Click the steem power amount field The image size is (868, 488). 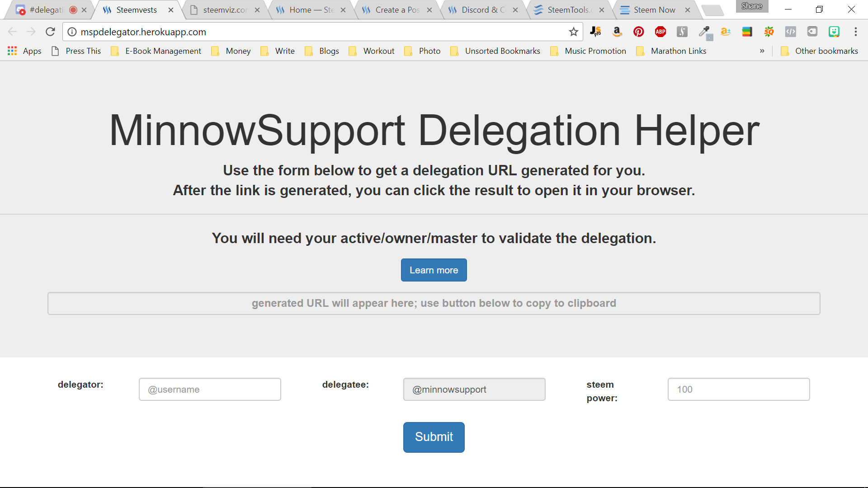(739, 389)
